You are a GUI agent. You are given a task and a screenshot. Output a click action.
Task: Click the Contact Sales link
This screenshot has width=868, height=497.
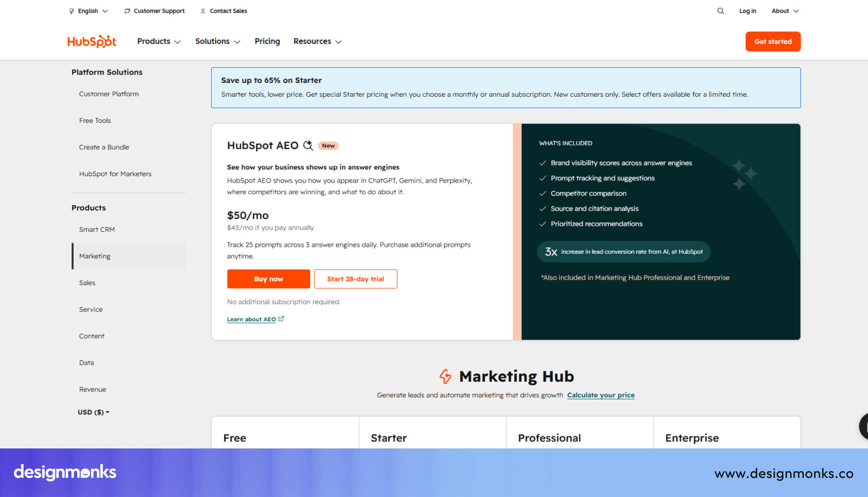click(228, 11)
